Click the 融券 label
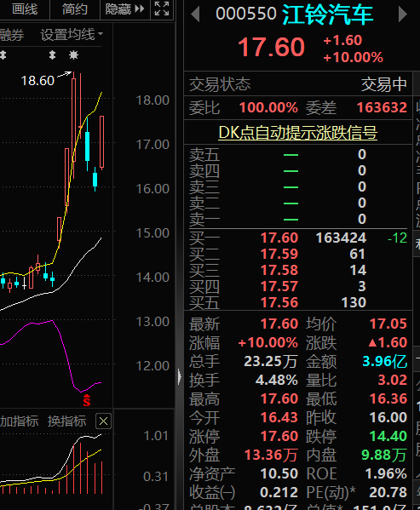 pos(12,34)
